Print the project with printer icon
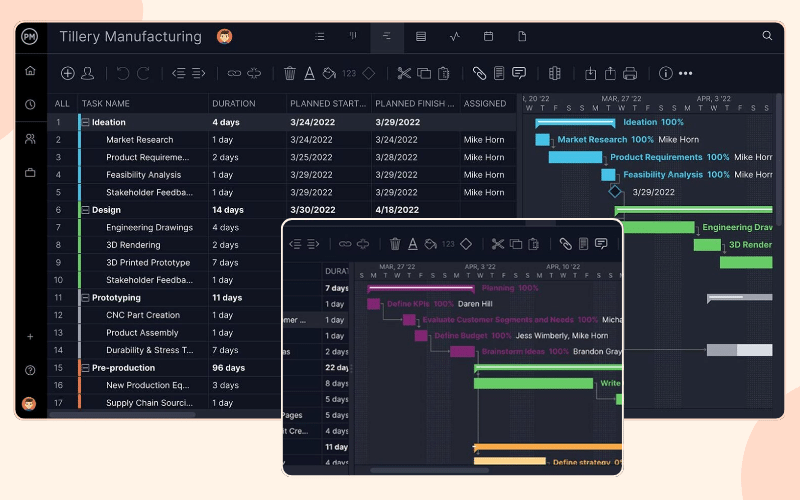This screenshot has height=500, width=800. coord(630,73)
